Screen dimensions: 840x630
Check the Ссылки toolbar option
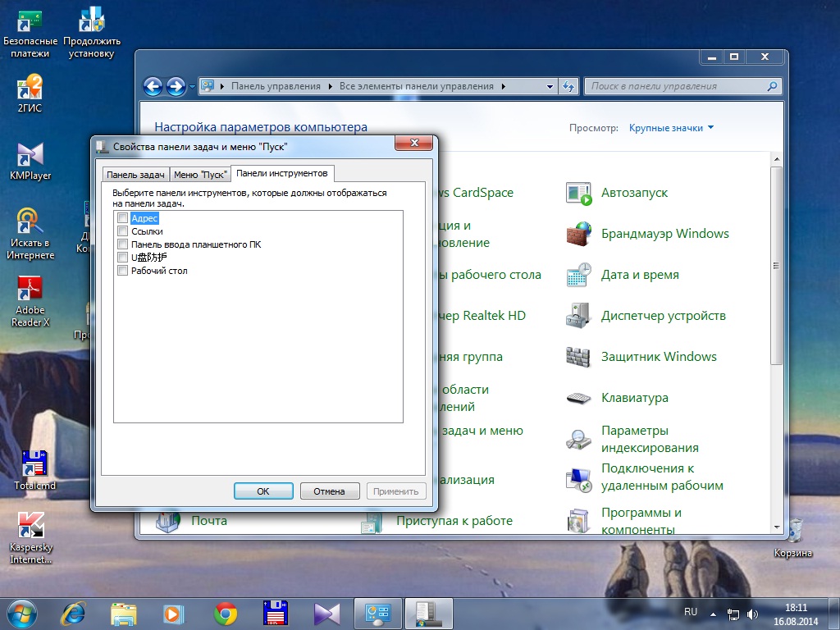pyautogui.click(x=123, y=231)
